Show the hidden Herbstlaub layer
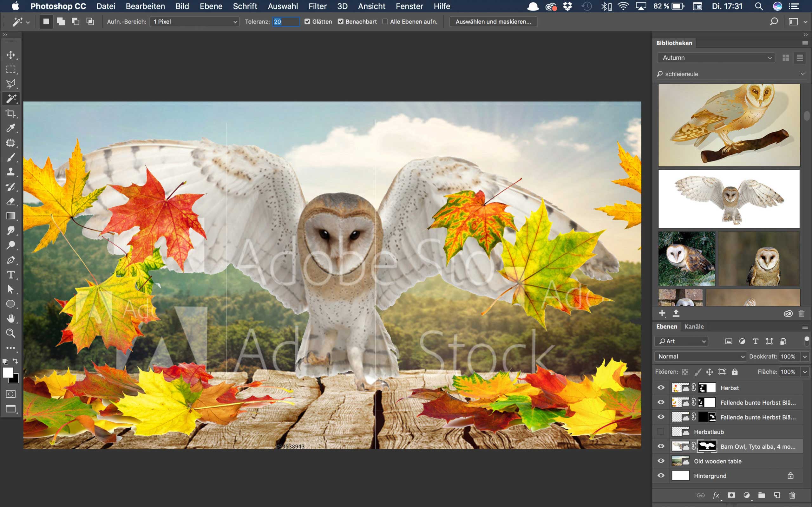This screenshot has height=507, width=812. click(x=661, y=432)
